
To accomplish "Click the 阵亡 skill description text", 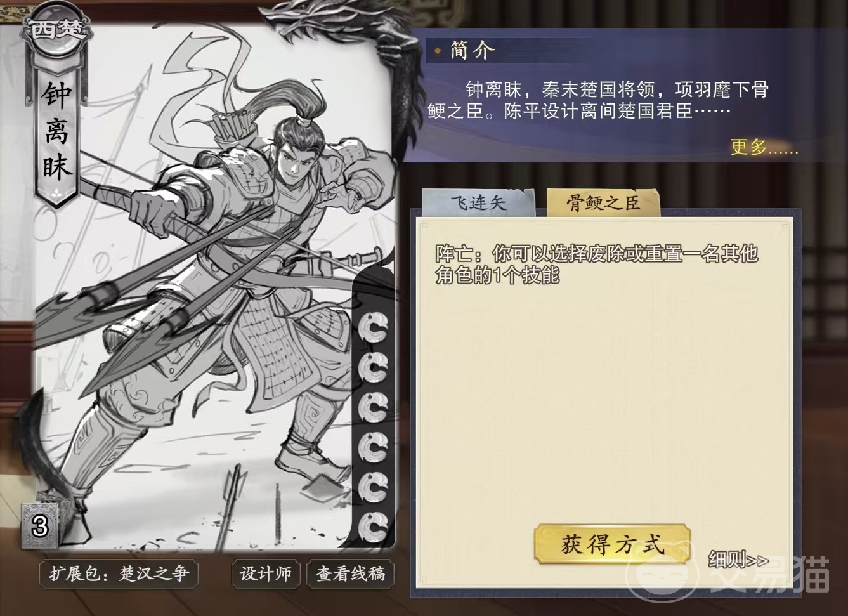I will (x=596, y=264).
